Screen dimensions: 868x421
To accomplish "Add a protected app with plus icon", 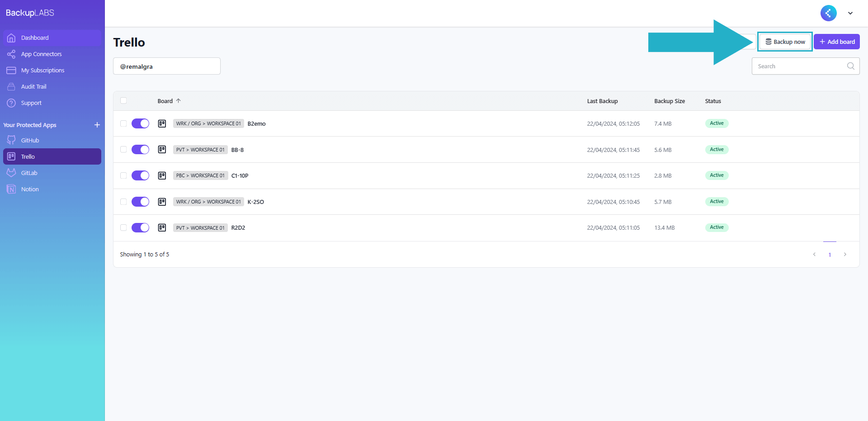I will pos(97,125).
